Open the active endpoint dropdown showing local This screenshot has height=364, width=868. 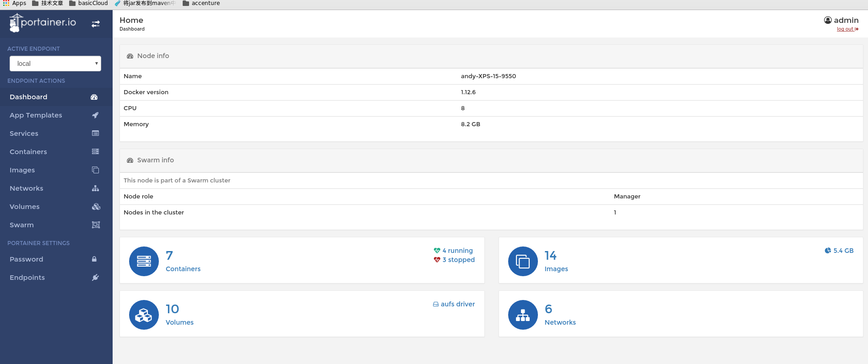pyautogui.click(x=55, y=64)
